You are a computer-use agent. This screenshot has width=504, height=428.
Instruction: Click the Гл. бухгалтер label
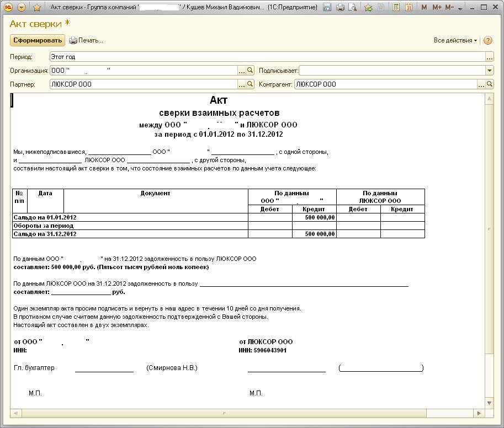(x=34, y=368)
